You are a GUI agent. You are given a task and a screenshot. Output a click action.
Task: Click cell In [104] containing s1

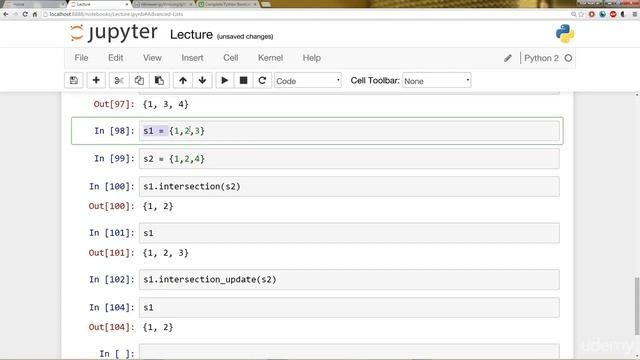349,307
